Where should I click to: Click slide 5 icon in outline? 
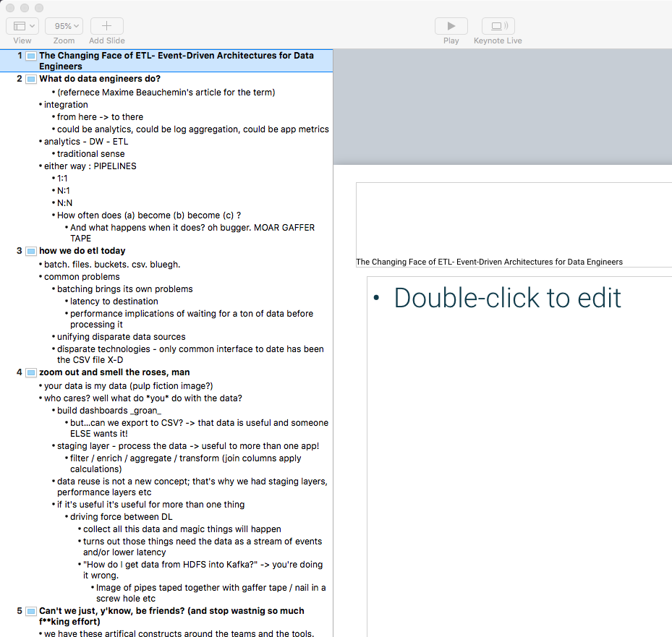point(31,611)
